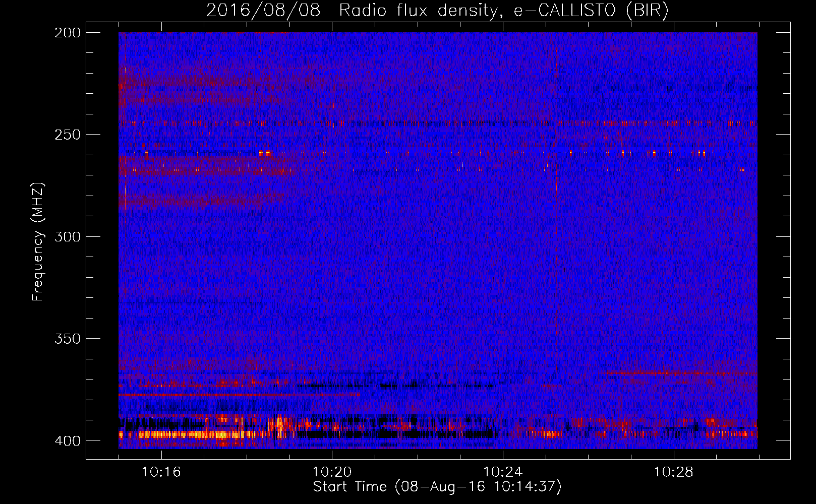Click the 10:20 time tick label
816x504 pixels.
pos(332,472)
